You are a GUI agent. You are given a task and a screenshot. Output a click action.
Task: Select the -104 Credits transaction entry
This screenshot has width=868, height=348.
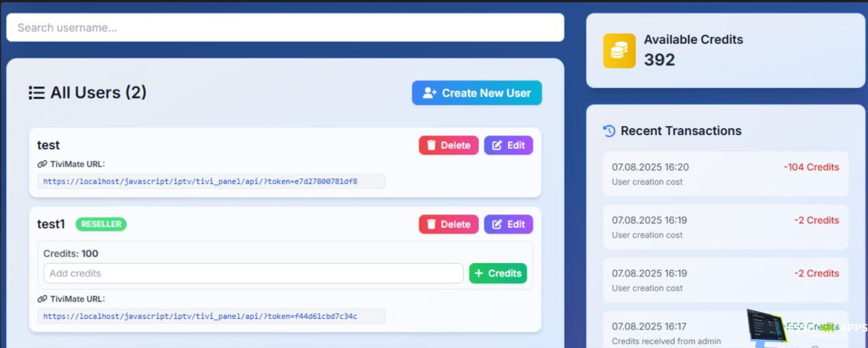coord(725,174)
